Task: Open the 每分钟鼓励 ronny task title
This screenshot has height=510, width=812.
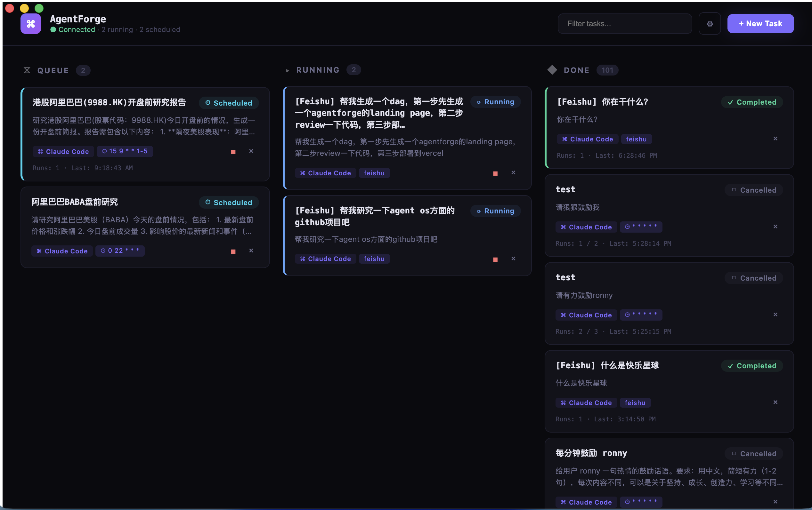Action: pyautogui.click(x=591, y=453)
